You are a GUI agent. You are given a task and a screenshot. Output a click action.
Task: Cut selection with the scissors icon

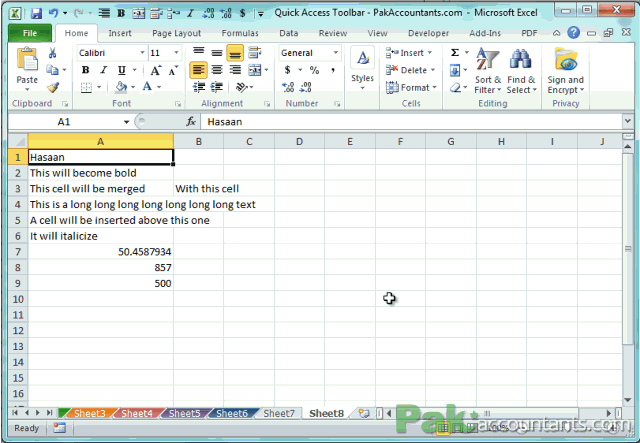[52, 53]
